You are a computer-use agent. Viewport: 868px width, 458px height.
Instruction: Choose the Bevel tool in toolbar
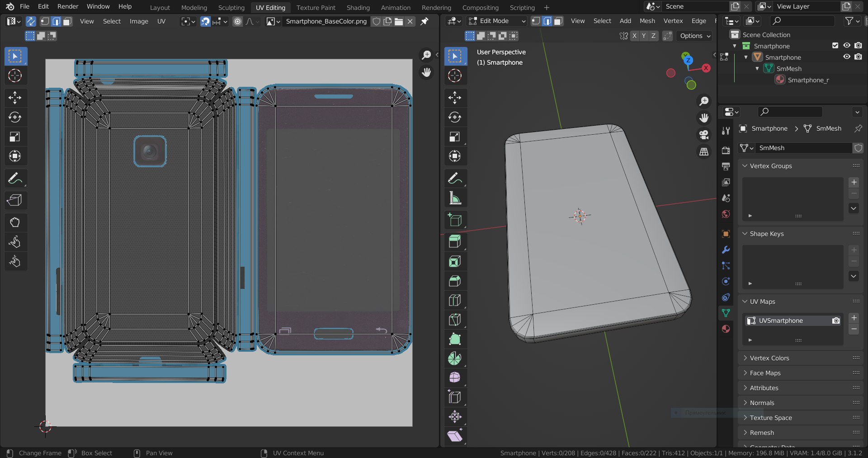click(x=455, y=281)
